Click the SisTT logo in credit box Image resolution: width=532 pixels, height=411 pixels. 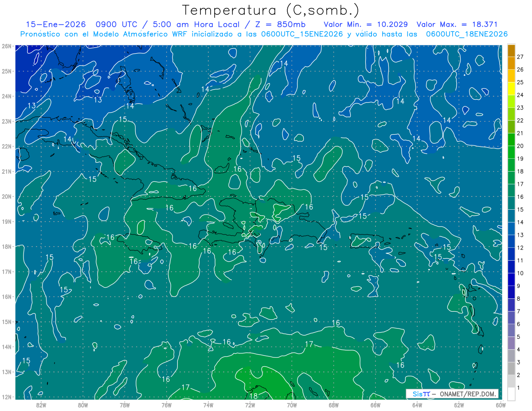coord(421,394)
